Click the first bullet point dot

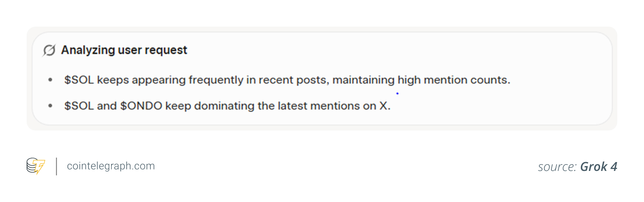click(51, 80)
